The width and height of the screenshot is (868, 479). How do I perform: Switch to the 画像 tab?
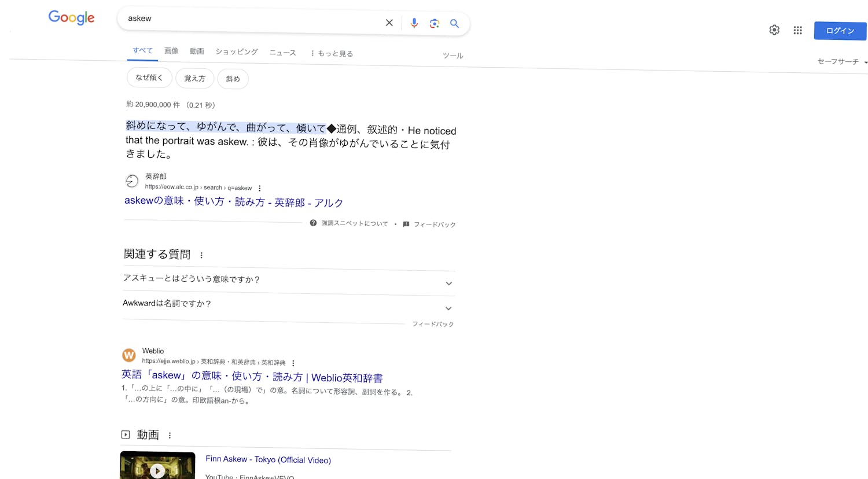(x=171, y=51)
